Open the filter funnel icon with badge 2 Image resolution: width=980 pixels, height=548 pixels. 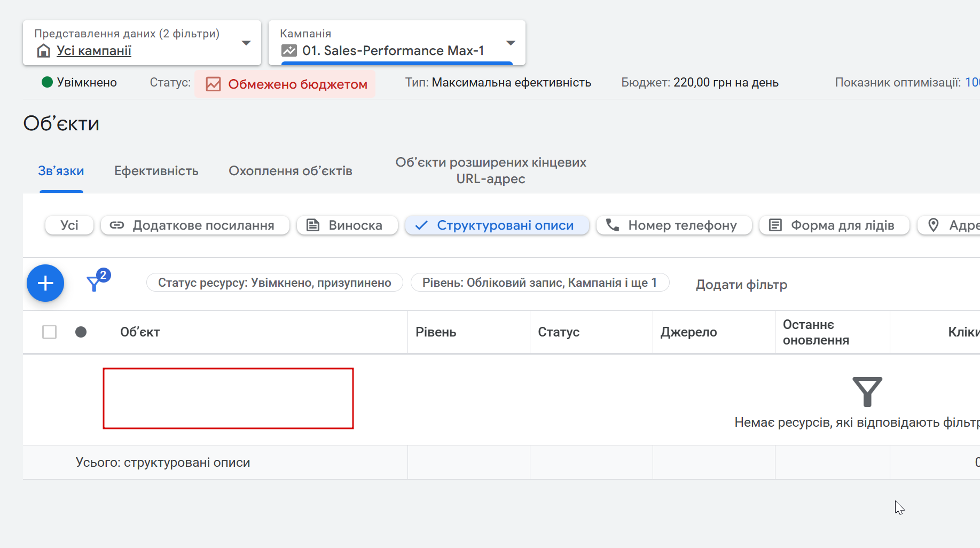pyautogui.click(x=95, y=283)
